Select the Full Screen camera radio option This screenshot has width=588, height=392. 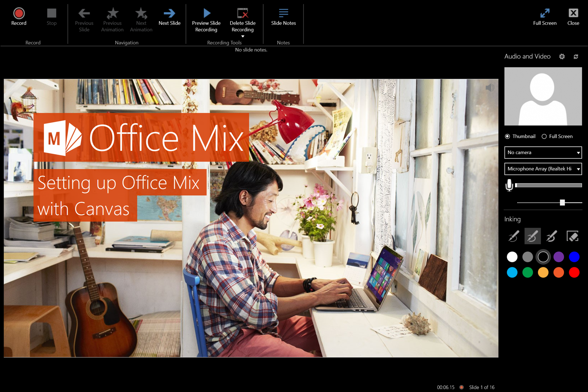pyautogui.click(x=544, y=136)
